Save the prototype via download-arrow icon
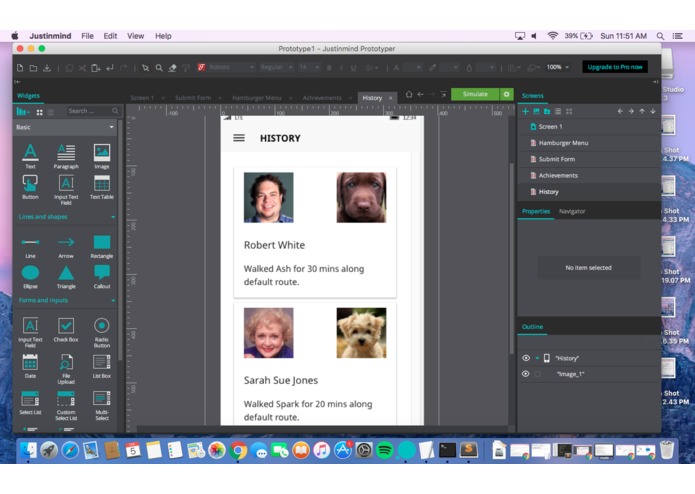The image size is (695, 494). point(47,68)
